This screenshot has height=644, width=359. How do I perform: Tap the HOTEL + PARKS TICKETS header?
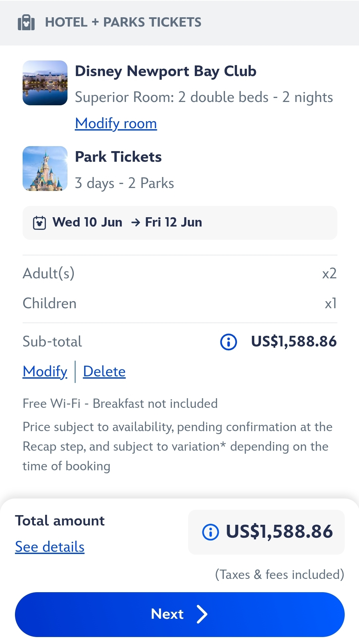(123, 22)
